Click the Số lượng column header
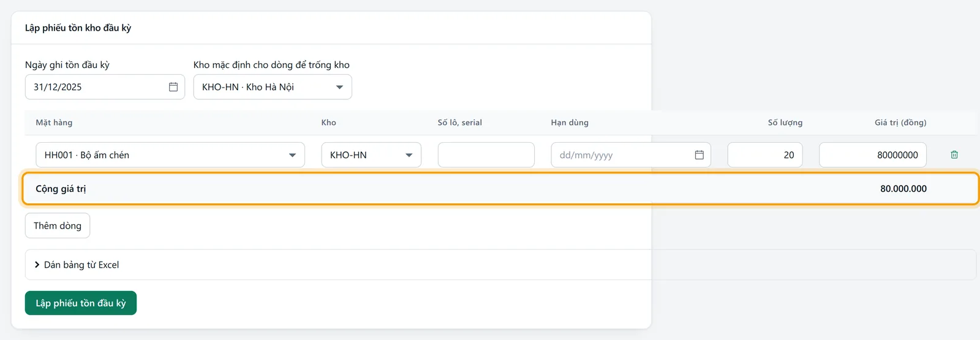 [x=785, y=123]
